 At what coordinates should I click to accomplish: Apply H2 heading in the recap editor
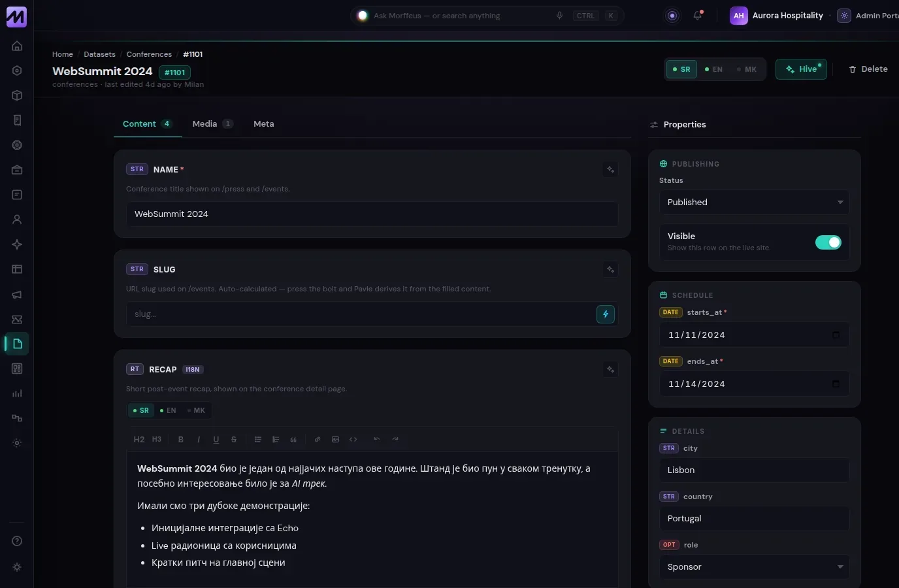tap(139, 440)
